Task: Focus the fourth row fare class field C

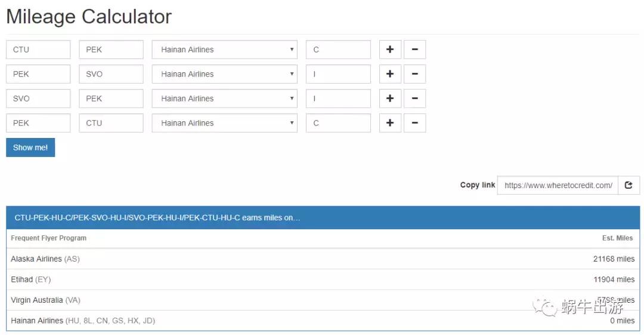Action: point(339,123)
